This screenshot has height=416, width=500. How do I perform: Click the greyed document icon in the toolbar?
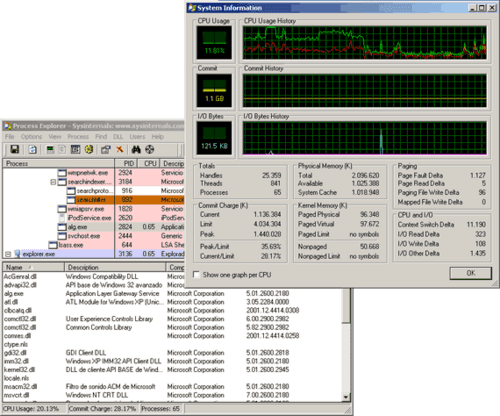tap(62, 149)
